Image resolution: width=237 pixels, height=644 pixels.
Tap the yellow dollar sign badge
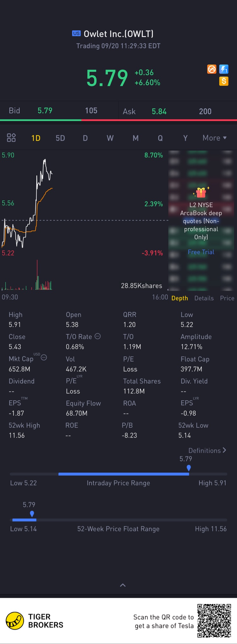pos(224,81)
